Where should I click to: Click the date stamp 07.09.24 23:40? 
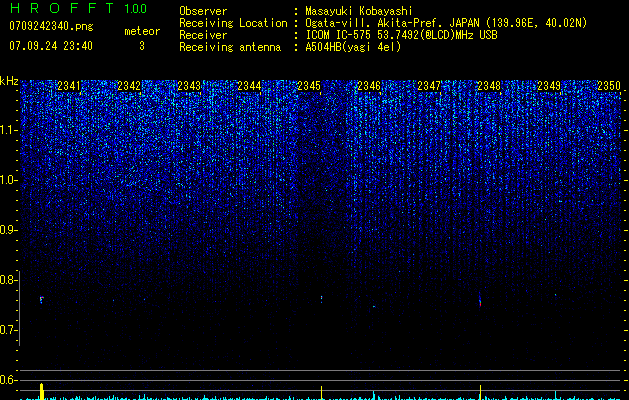[51, 46]
